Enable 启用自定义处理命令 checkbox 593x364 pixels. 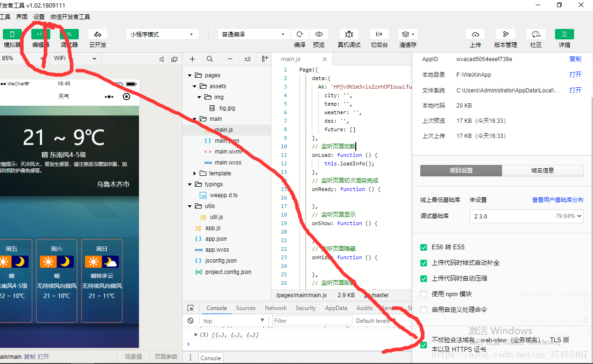pos(424,309)
